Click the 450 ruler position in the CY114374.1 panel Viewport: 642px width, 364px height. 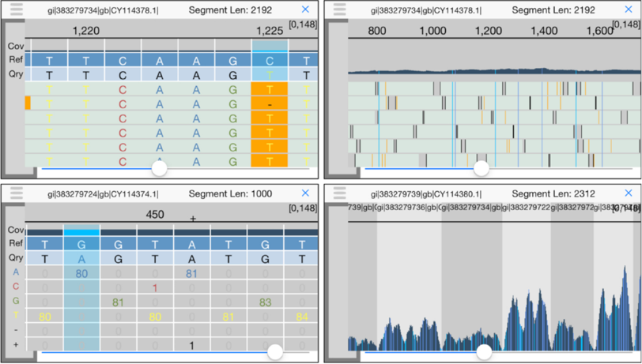click(x=155, y=214)
